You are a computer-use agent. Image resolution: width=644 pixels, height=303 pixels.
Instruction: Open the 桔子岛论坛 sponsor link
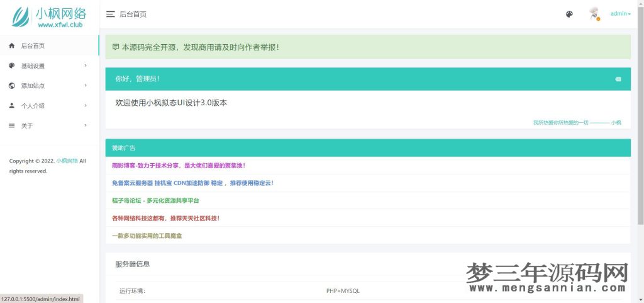[156, 200]
